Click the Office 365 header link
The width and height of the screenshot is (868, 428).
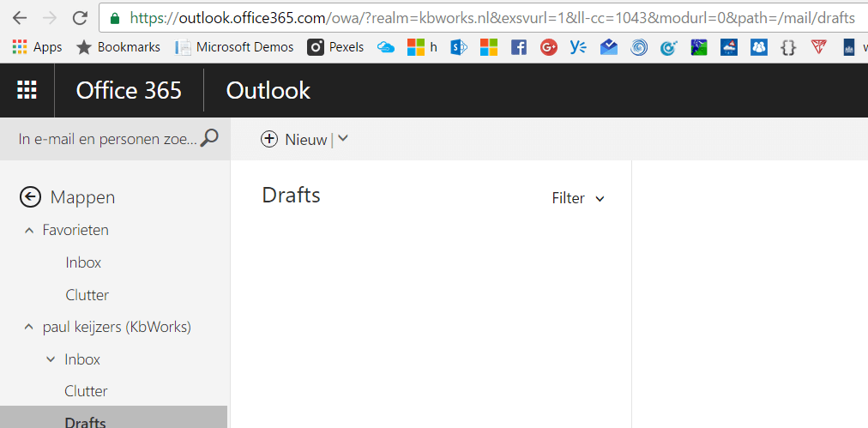point(129,90)
